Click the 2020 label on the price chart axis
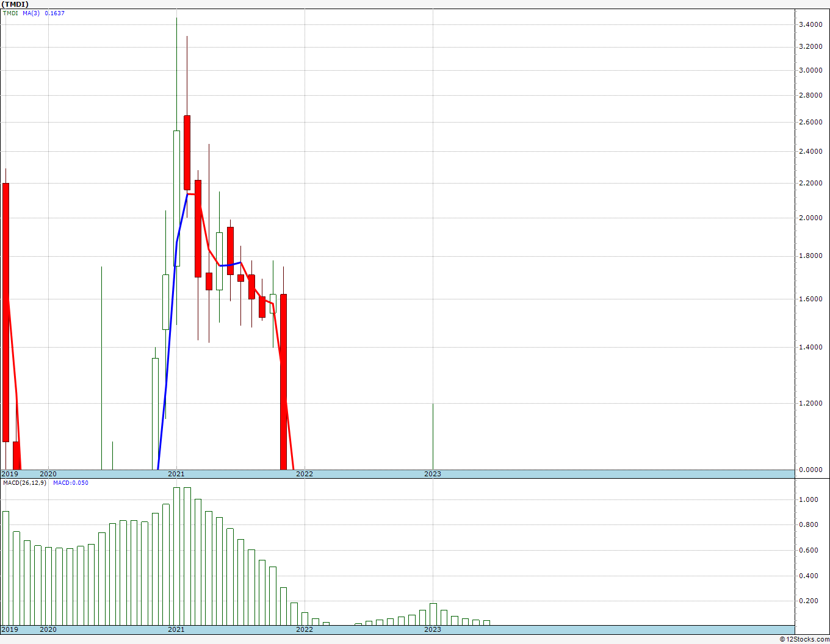Screen dimensions: 830x644 point(48,474)
